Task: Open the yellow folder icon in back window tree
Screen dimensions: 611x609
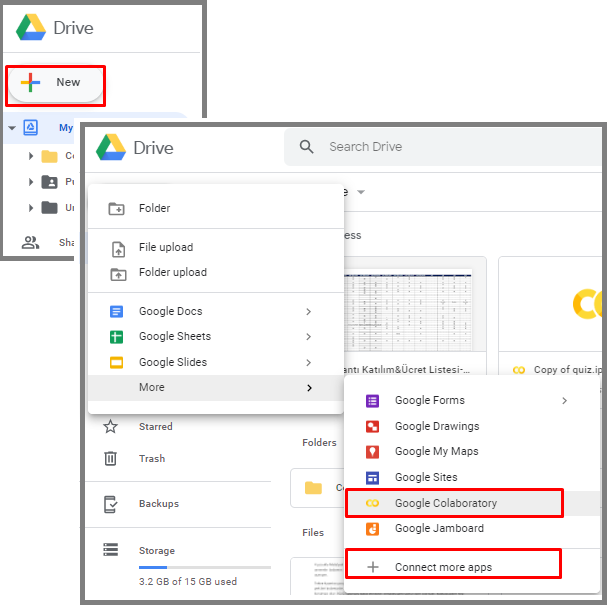Action: point(49,156)
